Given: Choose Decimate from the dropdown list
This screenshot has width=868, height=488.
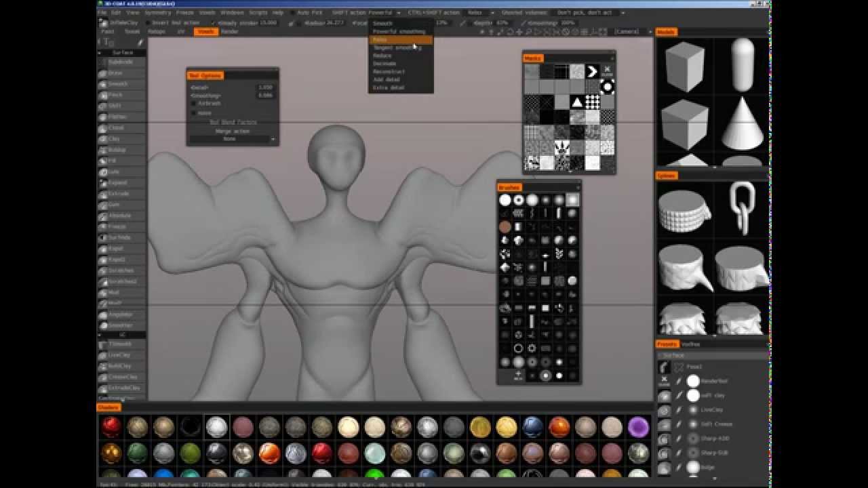Looking at the screenshot, I should 400,64.
